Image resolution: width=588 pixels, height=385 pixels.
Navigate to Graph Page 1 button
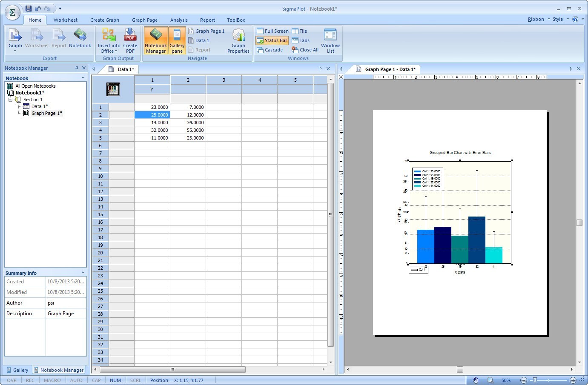[x=207, y=31]
